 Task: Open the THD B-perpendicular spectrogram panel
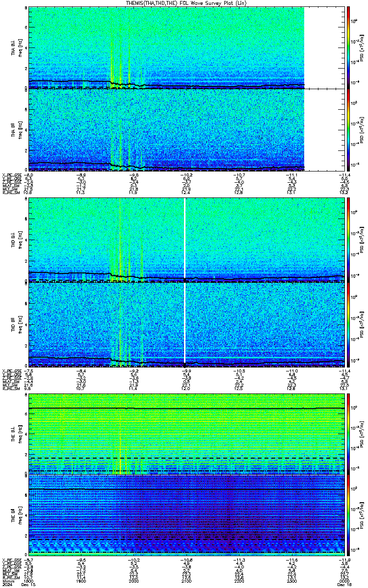point(186,240)
